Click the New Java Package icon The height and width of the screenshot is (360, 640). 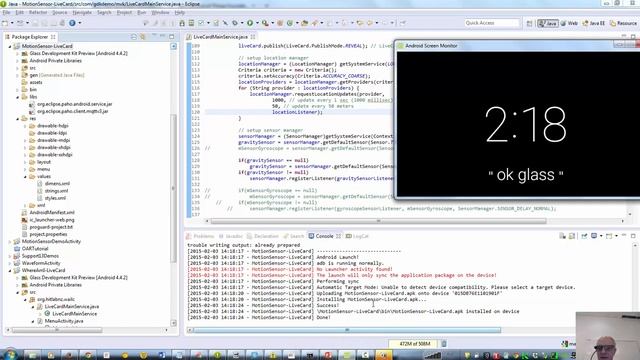click(280, 23)
